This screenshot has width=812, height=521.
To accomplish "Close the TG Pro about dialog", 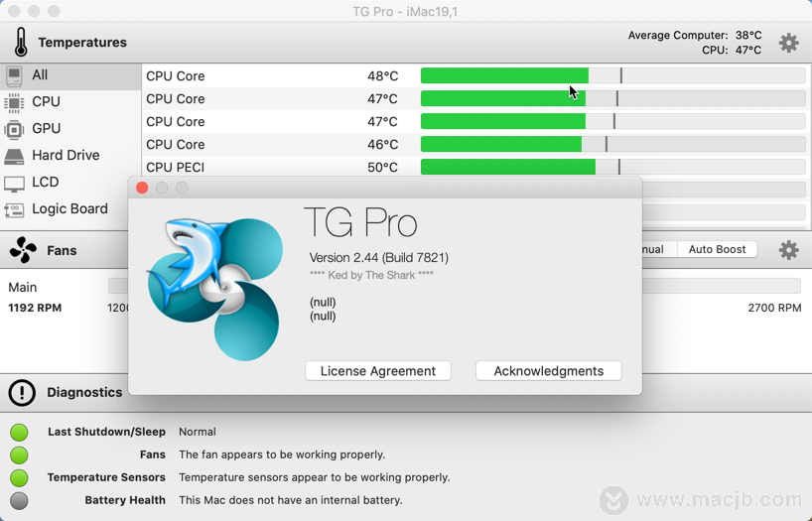I will [142, 188].
